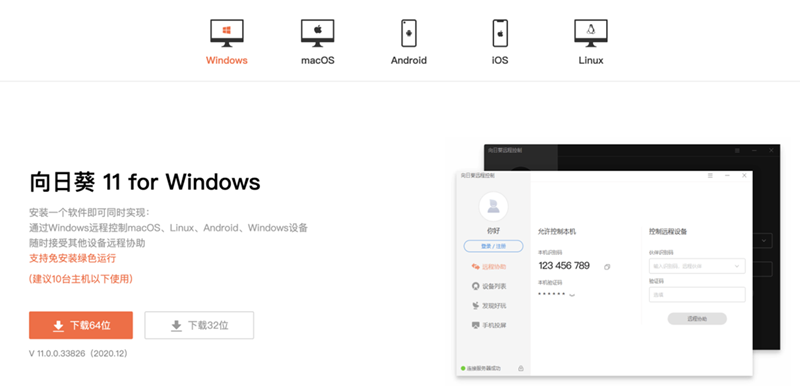800x391 pixels.
Task: Click the grey 远程协助 button in the preview
Action: click(697, 319)
